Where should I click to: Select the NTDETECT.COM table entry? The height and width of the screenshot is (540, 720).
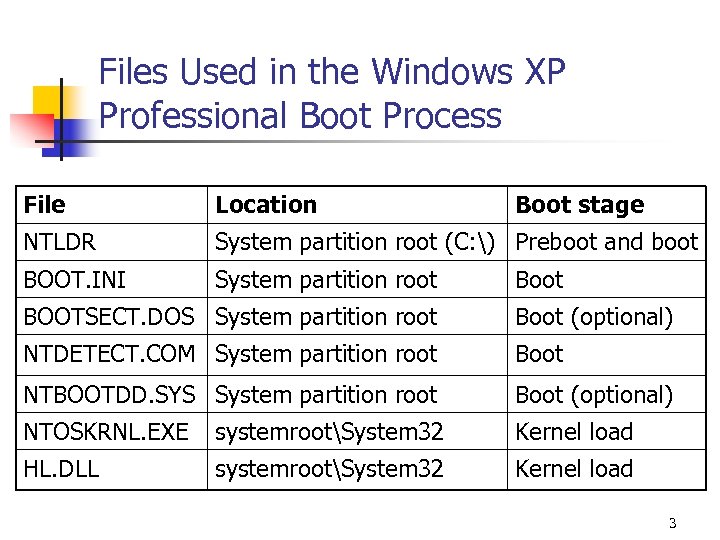pyautogui.click(x=109, y=354)
